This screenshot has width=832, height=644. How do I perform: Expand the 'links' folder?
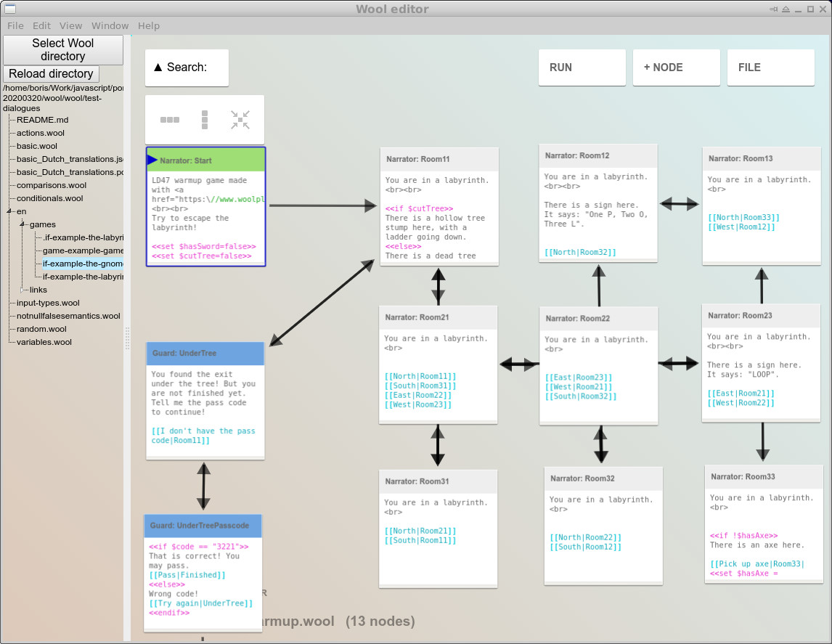(23, 290)
